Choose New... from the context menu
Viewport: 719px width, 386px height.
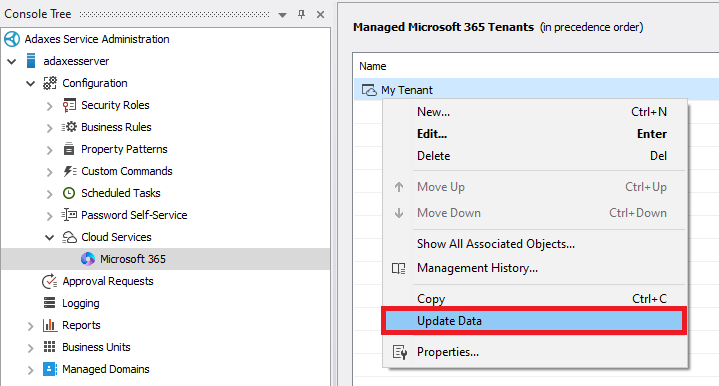(535, 112)
